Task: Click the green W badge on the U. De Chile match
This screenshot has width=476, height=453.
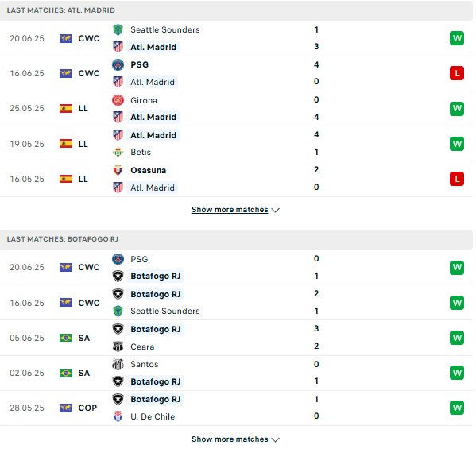Action: tap(457, 408)
